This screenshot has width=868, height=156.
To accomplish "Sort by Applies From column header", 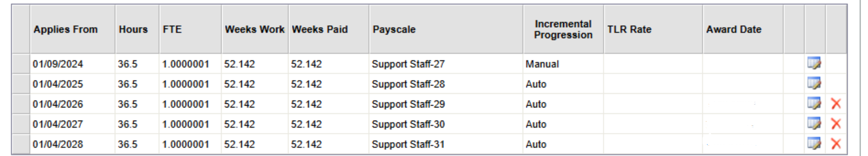I will click(x=66, y=29).
